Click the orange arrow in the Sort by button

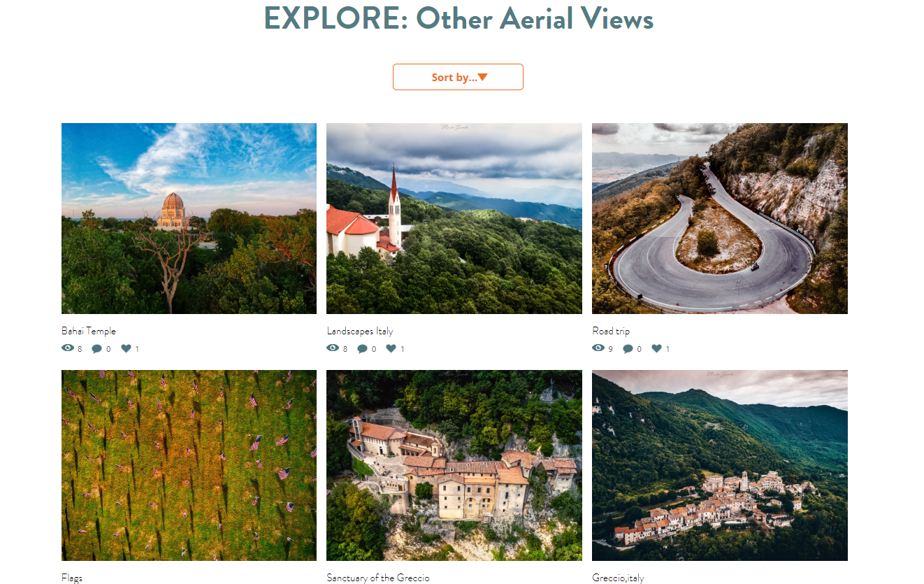click(482, 77)
